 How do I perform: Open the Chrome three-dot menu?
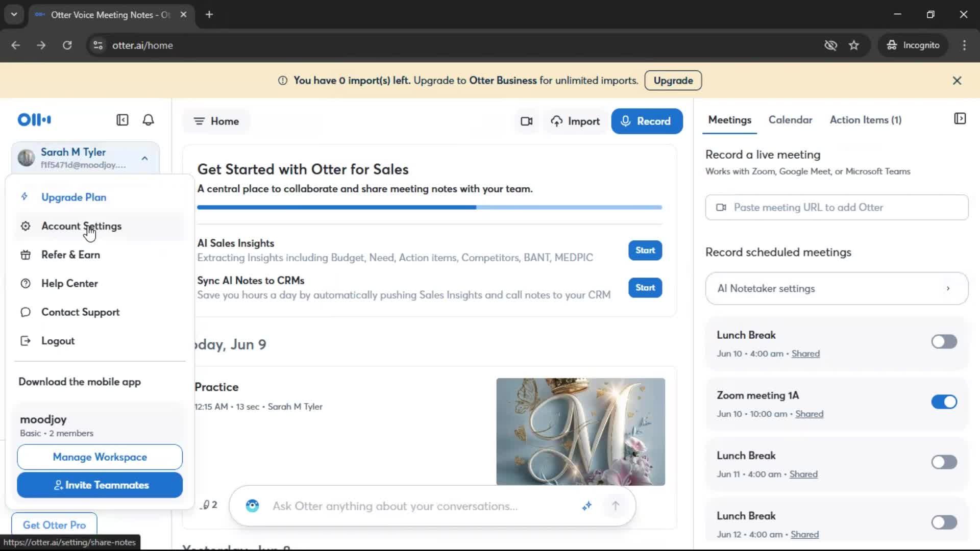pos(964,45)
